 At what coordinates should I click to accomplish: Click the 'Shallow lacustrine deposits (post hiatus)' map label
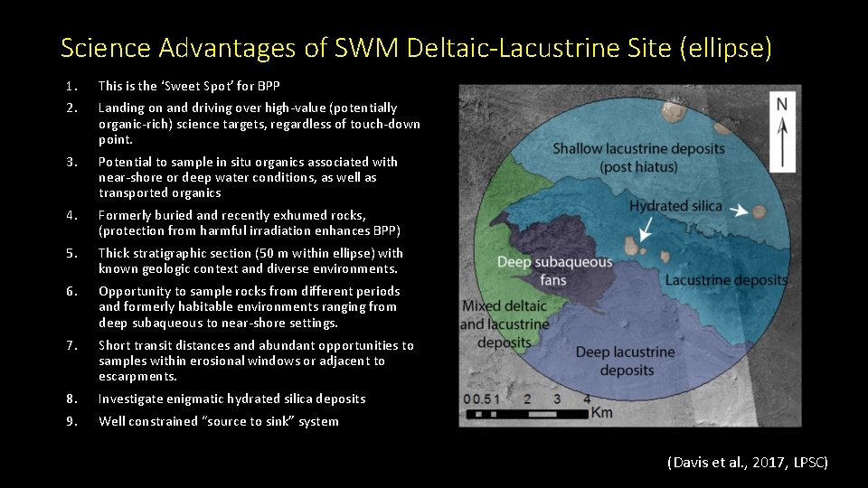pos(638,157)
